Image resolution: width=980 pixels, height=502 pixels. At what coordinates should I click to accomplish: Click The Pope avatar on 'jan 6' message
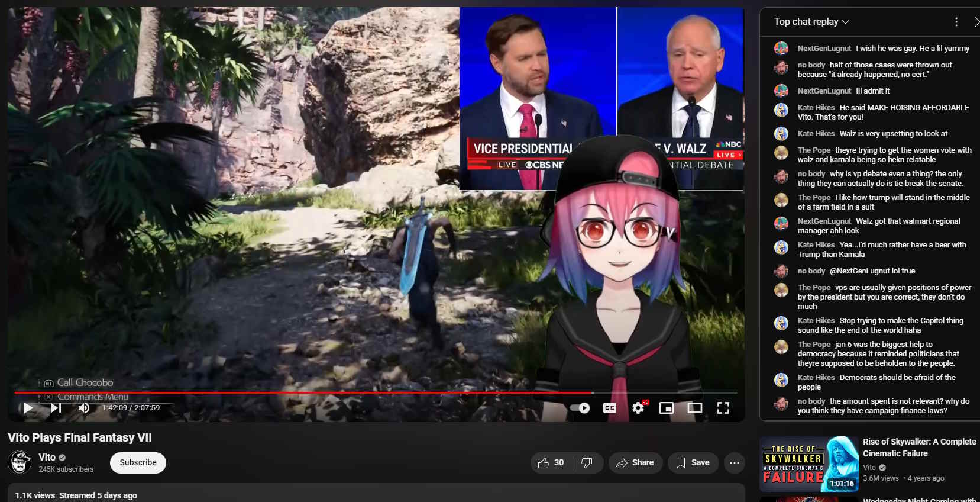pos(781,347)
